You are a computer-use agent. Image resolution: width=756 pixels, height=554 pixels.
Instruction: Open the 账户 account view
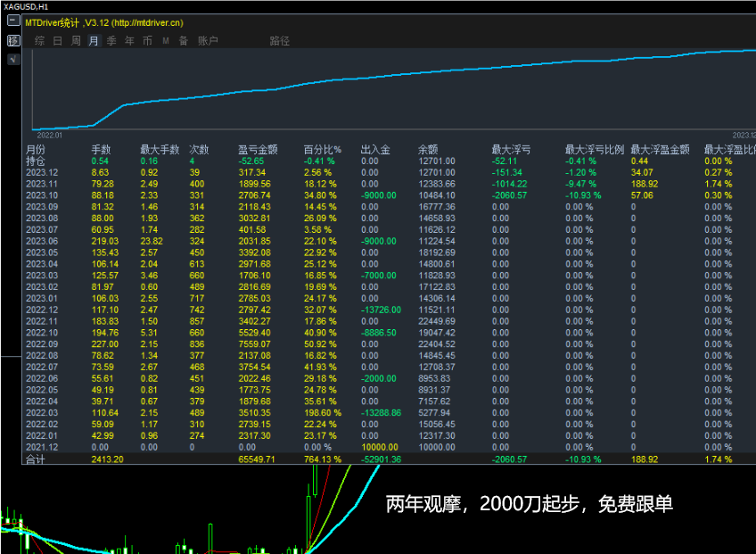point(208,40)
